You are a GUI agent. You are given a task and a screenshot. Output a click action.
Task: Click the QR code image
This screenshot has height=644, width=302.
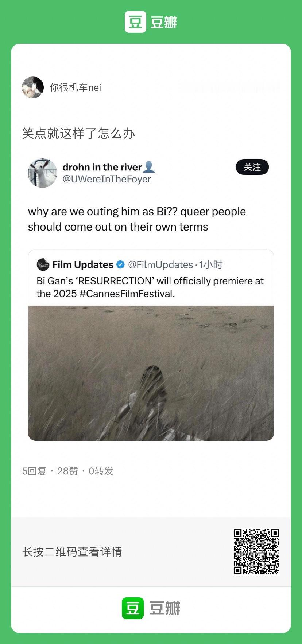tap(256, 552)
